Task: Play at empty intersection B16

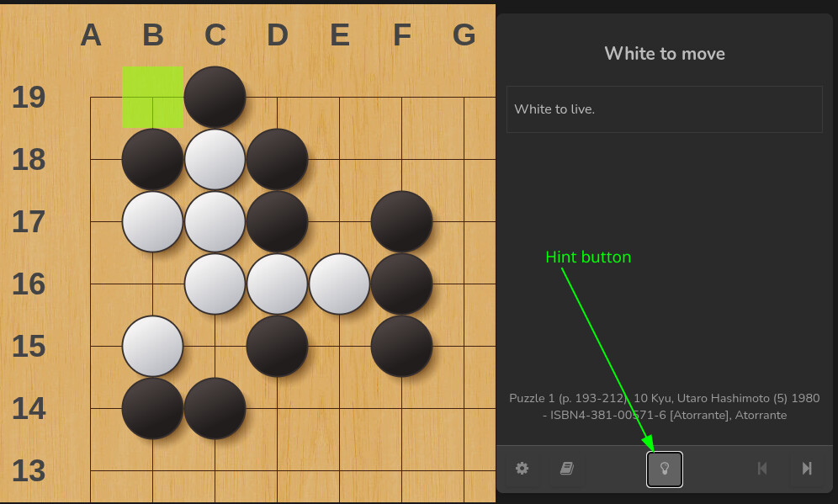Action: [153, 284]
